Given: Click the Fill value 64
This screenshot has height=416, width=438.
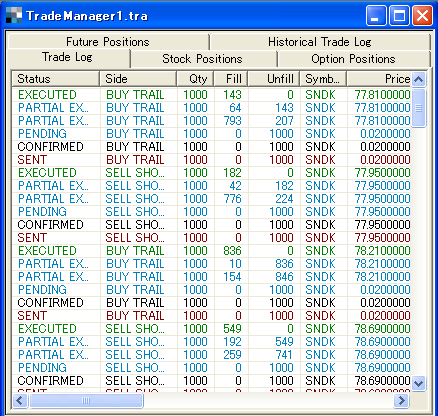Looking at the screenshot, I should [x=235, y=108].
